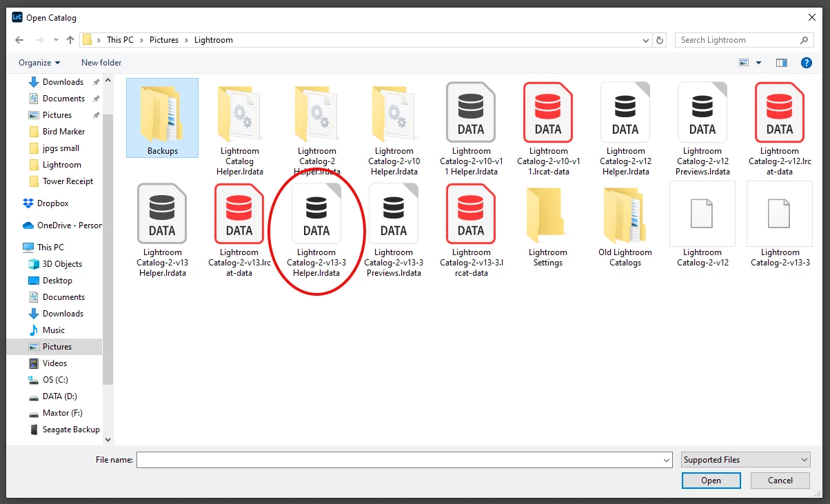830x504 pixels.
Task: Click Lightroom in the address path
Action: click(214, 40)
